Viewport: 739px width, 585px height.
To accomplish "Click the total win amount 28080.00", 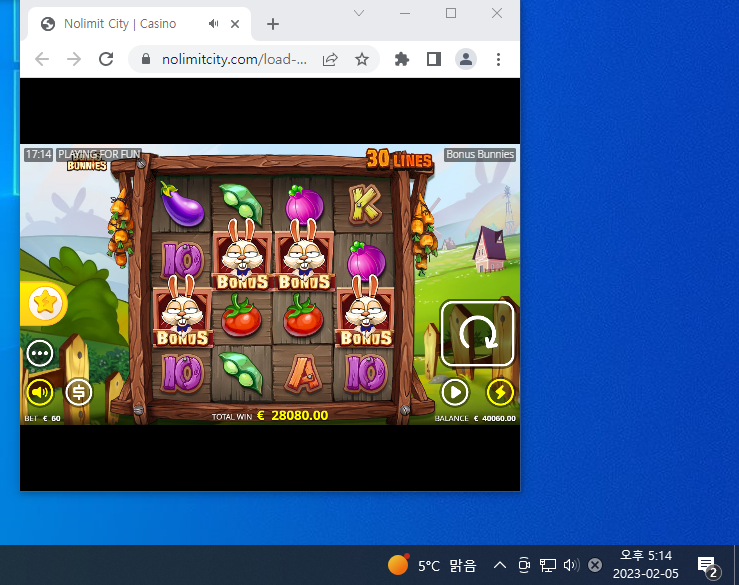I will tap(299, 415).
